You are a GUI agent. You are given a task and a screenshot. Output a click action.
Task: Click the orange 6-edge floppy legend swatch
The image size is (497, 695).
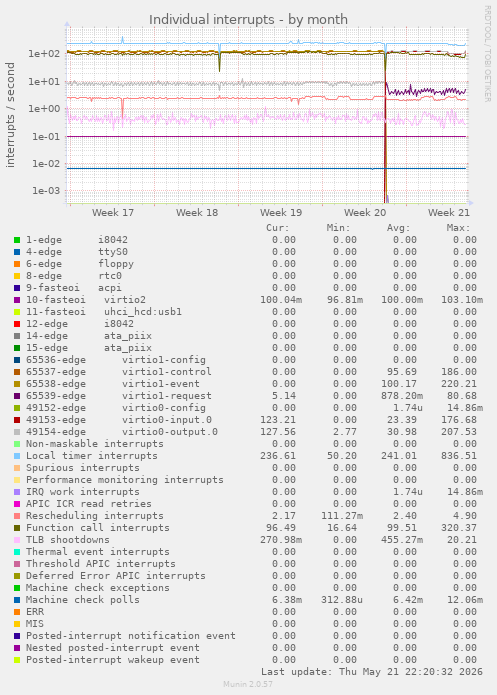click(x=17, y=264)
